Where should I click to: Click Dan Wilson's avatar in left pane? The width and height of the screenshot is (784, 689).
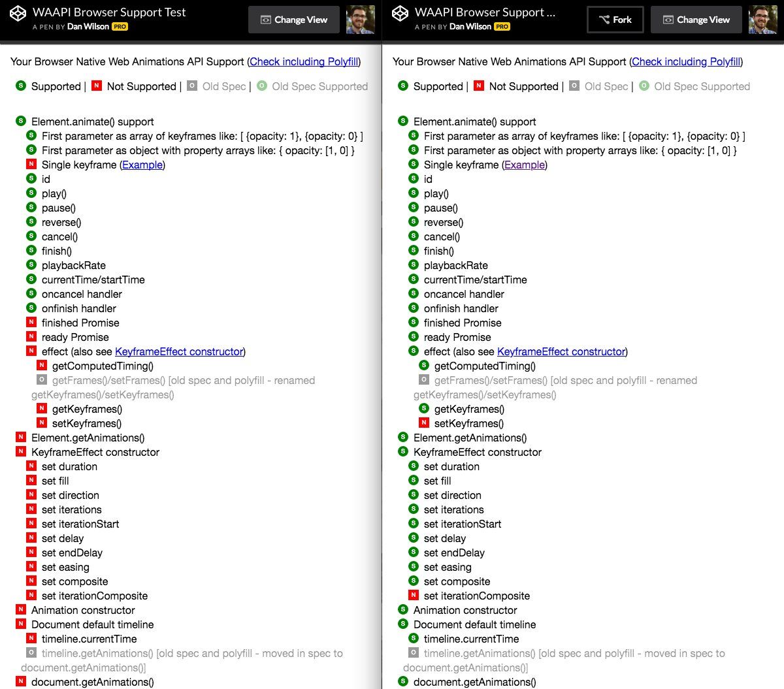point(361,20)
